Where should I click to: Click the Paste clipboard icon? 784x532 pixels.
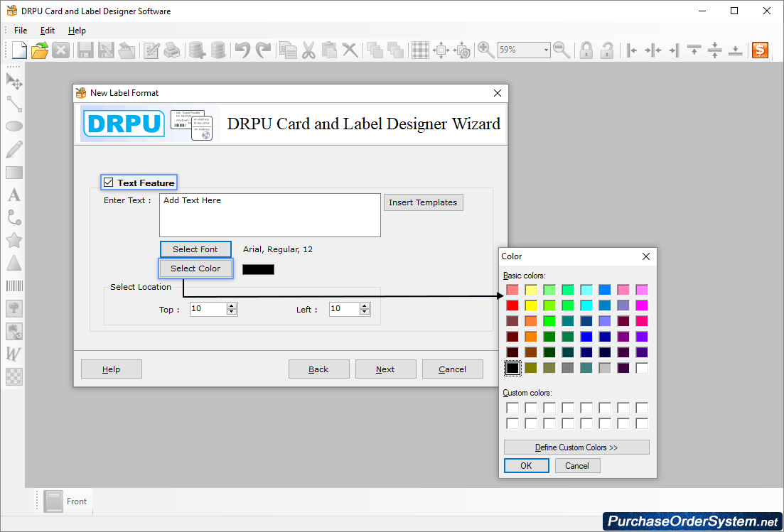point(329,50)
